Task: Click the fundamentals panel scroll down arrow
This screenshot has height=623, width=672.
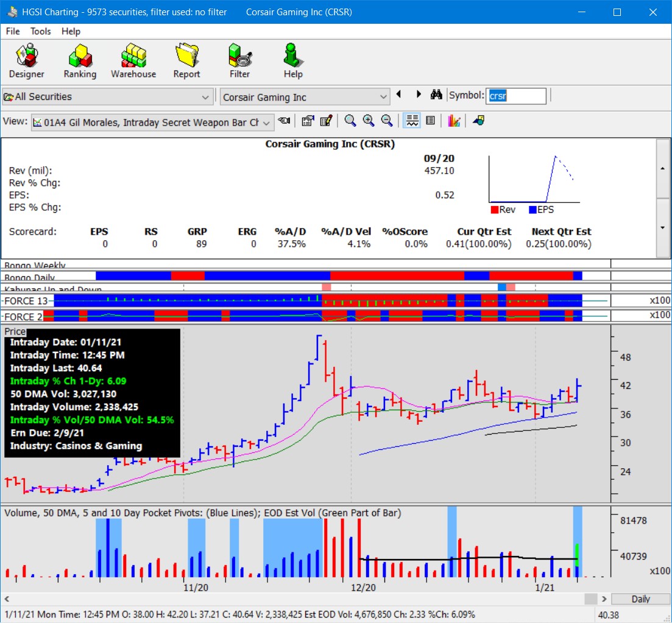Action: [663, 227]
